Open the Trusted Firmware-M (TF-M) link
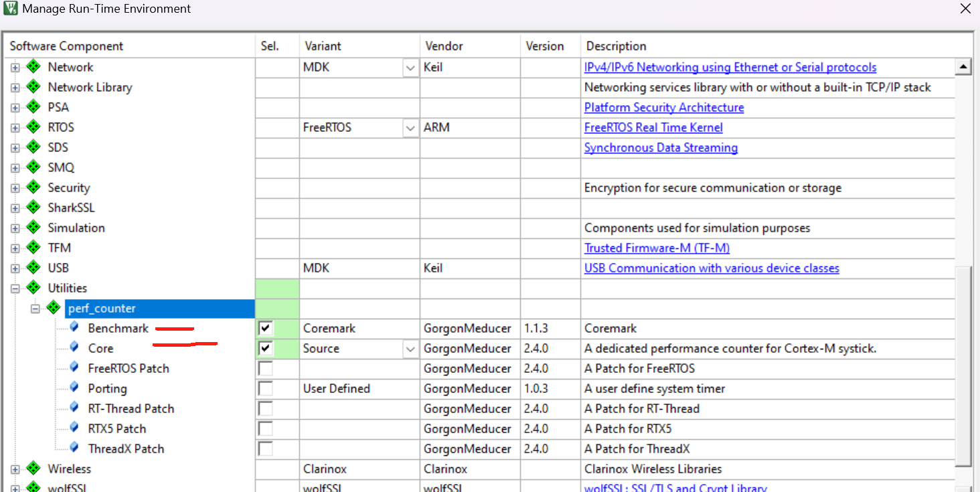 pos(657,248)
